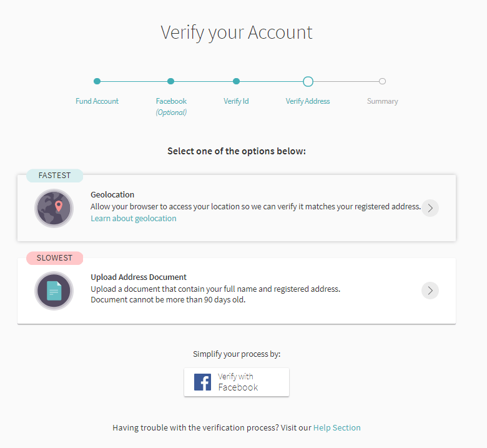Open Learn about geolocation link
This screenshot has width=487, height=448.
coord(133,219)
